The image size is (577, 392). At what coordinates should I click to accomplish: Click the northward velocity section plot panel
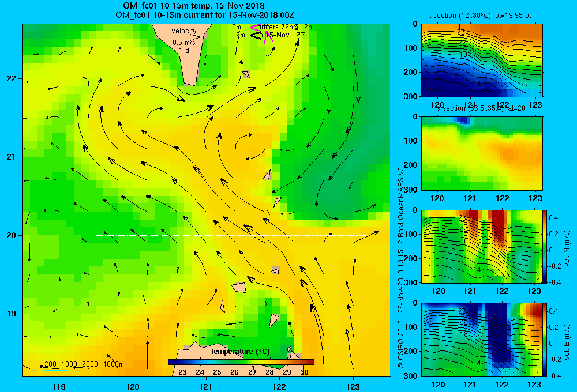[482, 246]
